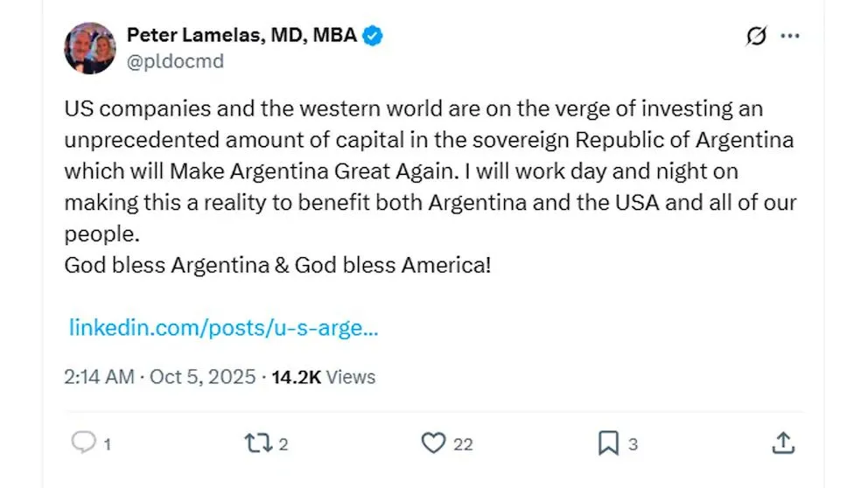Viewport: 868px width, 488px height.
Task: Click the tweet body text about Argentina
Action: click(x=429, y=185)
